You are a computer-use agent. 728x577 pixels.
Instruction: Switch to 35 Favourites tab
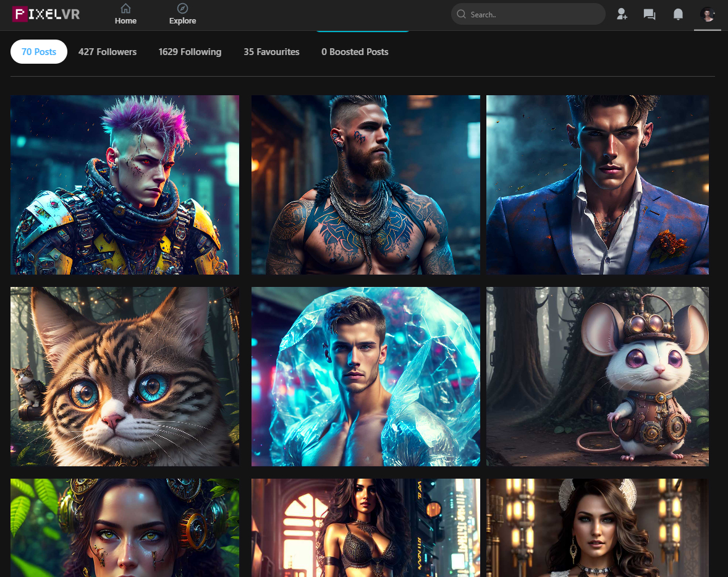[x=271, y=51]
